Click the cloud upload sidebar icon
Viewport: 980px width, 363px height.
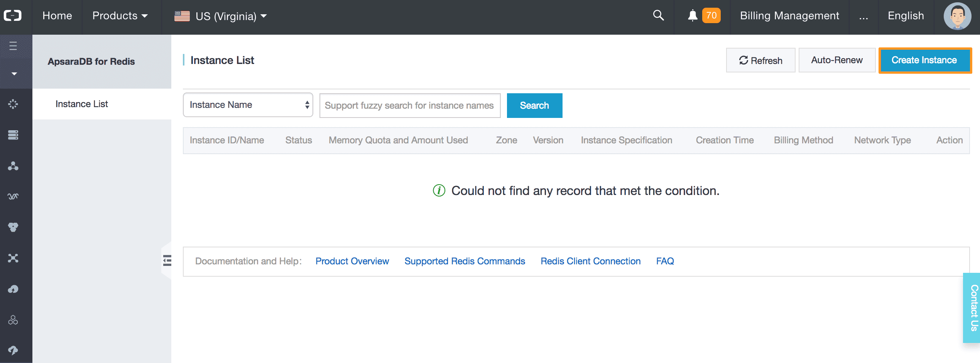13,289
